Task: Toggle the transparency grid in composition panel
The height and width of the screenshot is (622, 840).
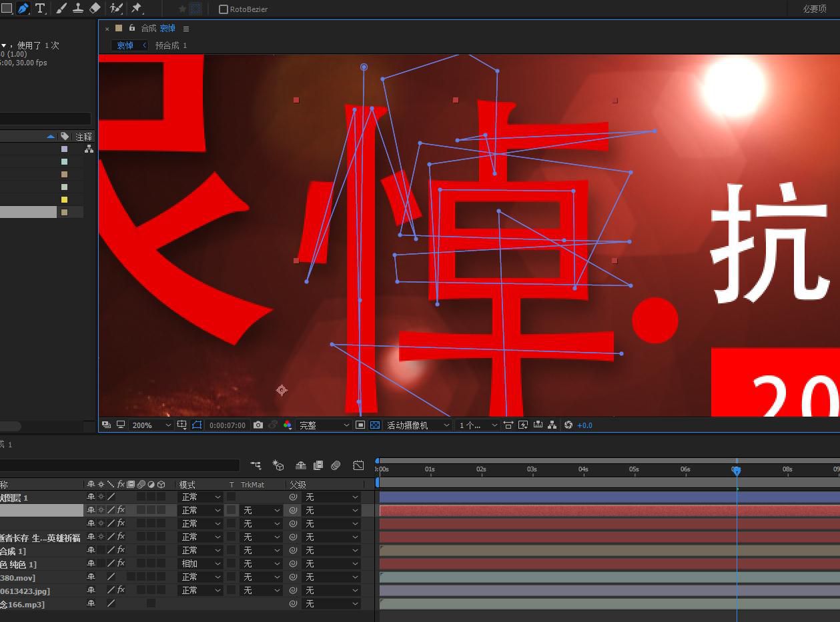Action: coord(374,425)
